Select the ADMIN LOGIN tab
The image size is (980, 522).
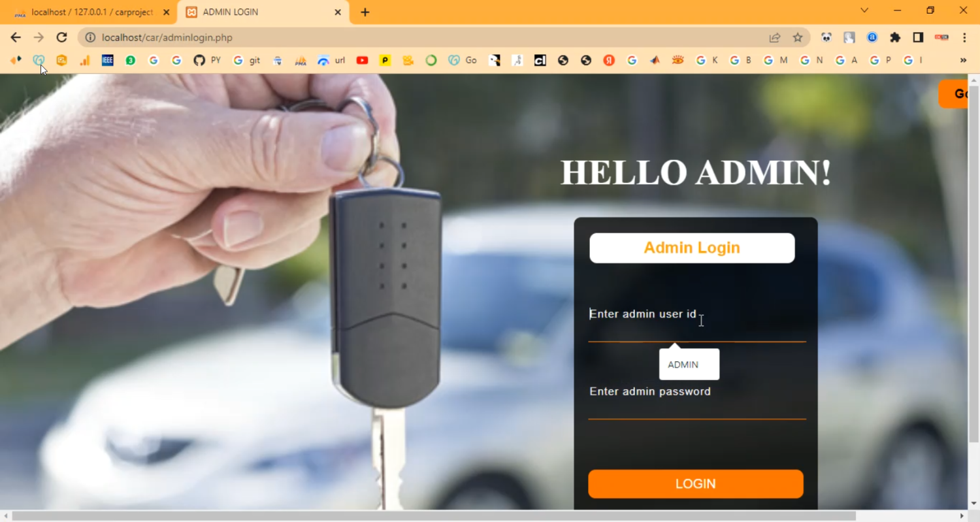264,12
